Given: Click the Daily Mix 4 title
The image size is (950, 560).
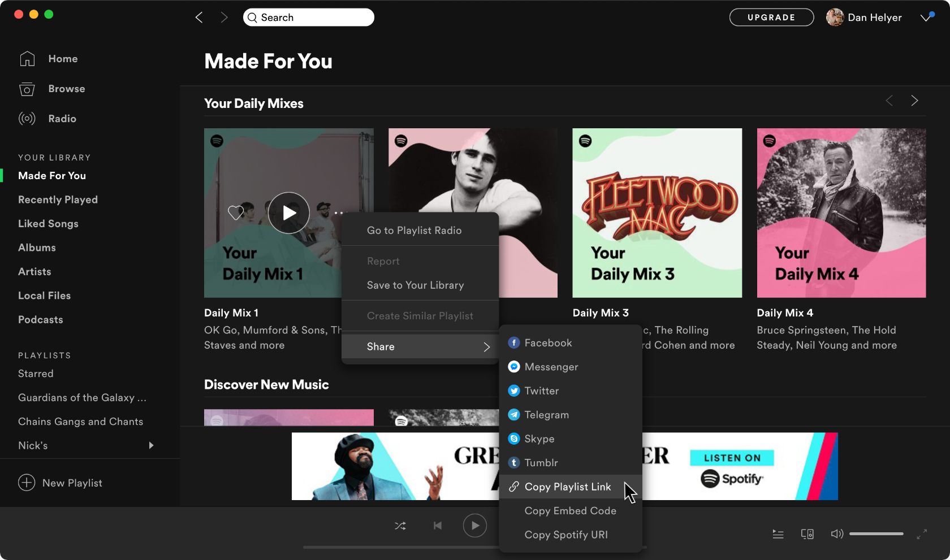Looking at the screenshot, I should point(785,313).
